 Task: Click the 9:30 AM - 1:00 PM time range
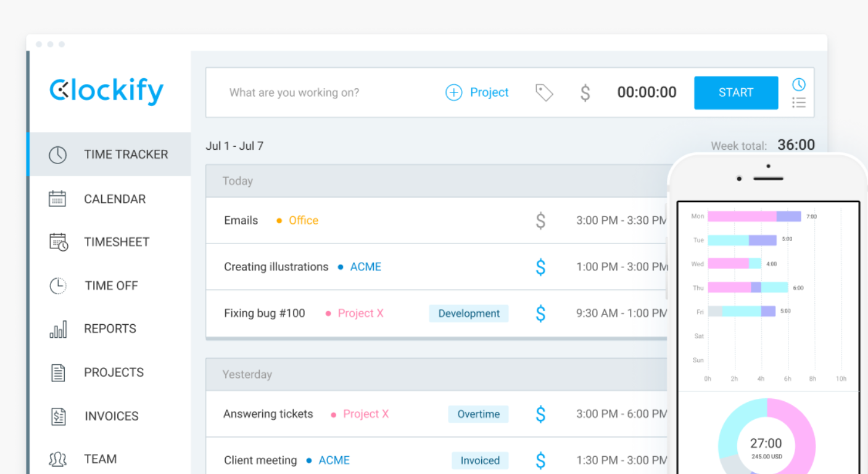[622, 313]
